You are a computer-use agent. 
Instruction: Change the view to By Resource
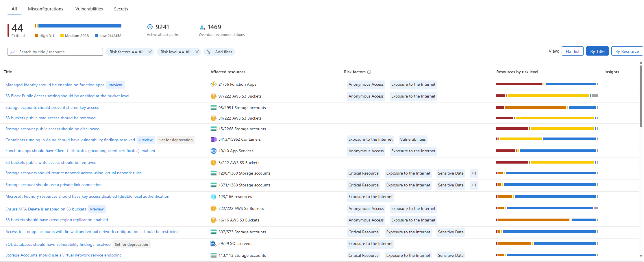(x=627, y=51)
